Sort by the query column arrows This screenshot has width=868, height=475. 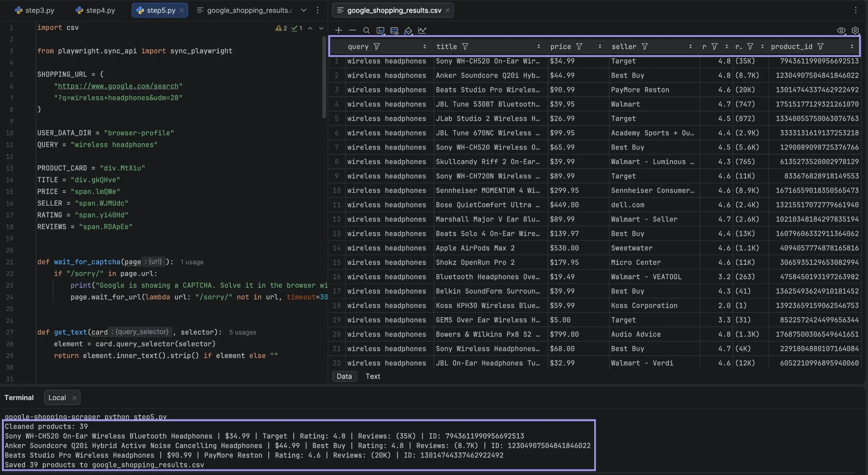coord(424,47)
